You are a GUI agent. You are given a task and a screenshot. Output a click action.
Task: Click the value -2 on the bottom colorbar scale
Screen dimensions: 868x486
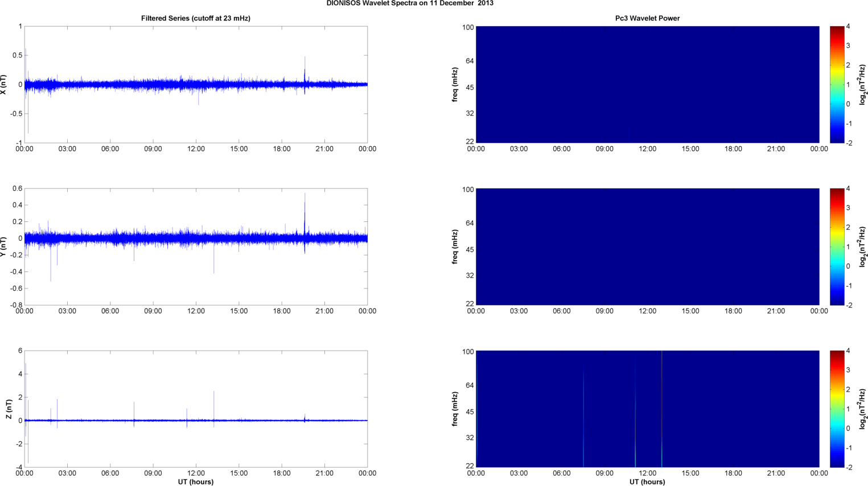[849, 467]
